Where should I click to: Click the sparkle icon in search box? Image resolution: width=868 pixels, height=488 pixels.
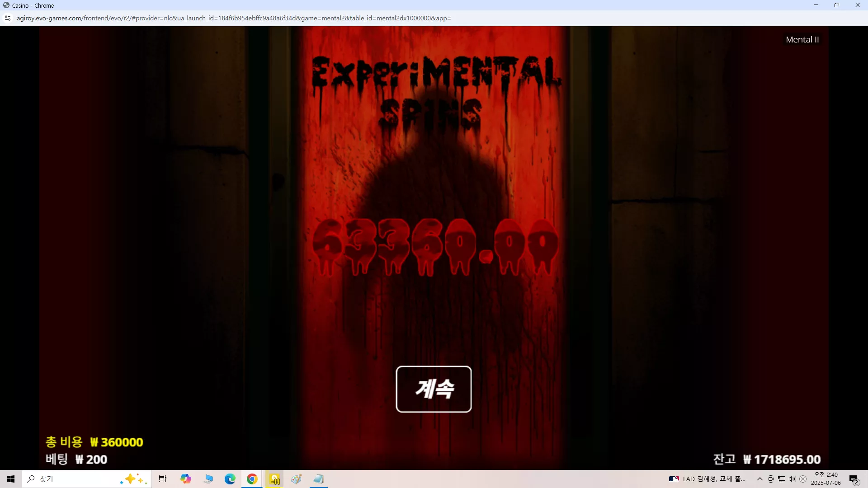[133, 479]
